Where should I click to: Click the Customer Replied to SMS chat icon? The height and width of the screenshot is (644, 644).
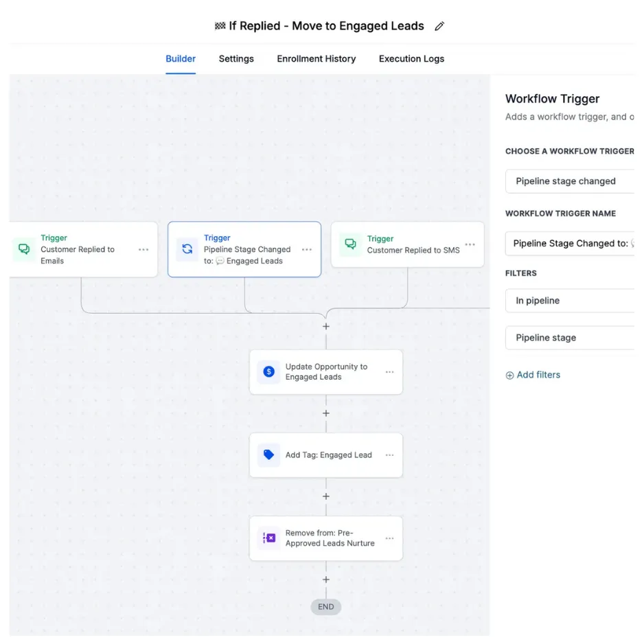click(x=350, y=244)
